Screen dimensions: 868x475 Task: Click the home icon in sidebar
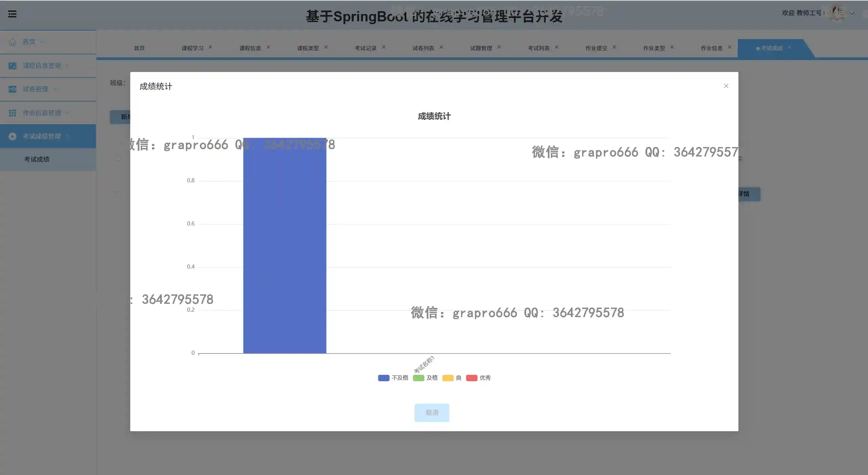click(13, 42)
